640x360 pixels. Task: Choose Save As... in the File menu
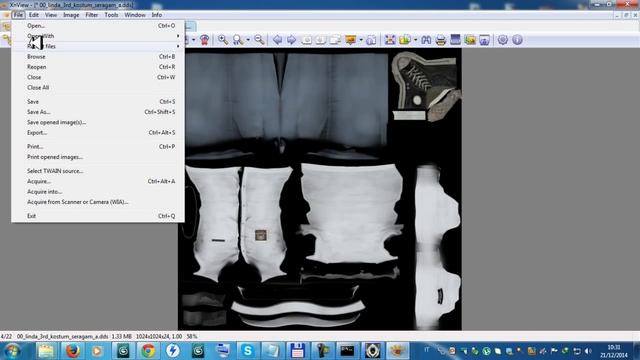click(x=98, y=112)
